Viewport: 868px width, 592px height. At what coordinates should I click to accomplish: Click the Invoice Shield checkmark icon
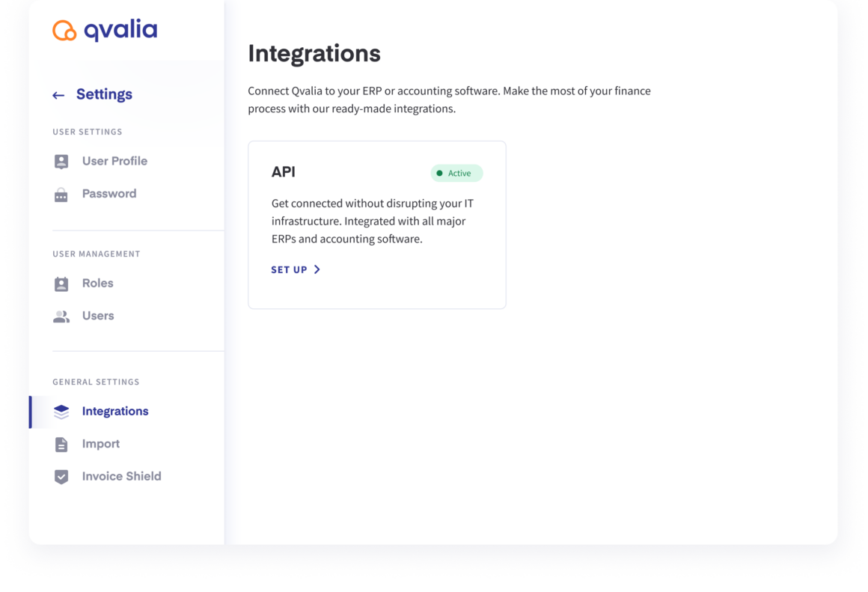tap(61, 477)
